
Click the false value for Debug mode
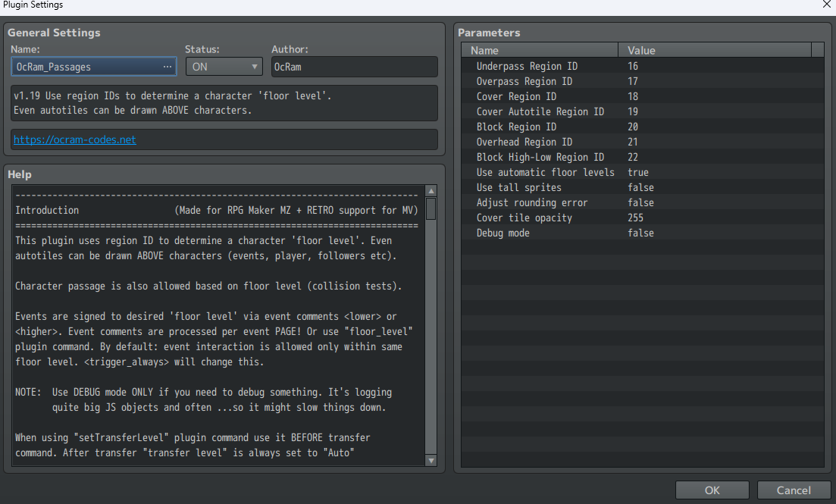click(641, 233)
